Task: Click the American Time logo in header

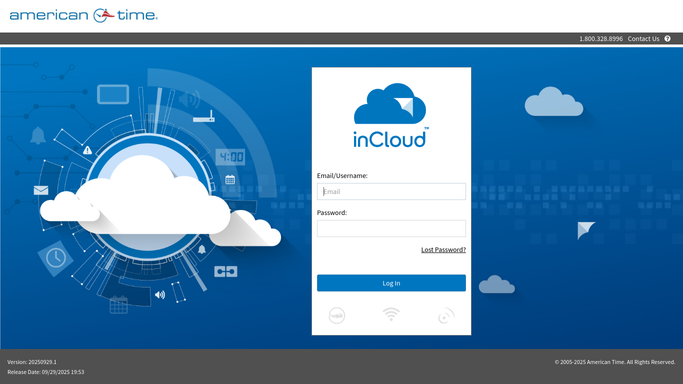Action: (84, 15)
